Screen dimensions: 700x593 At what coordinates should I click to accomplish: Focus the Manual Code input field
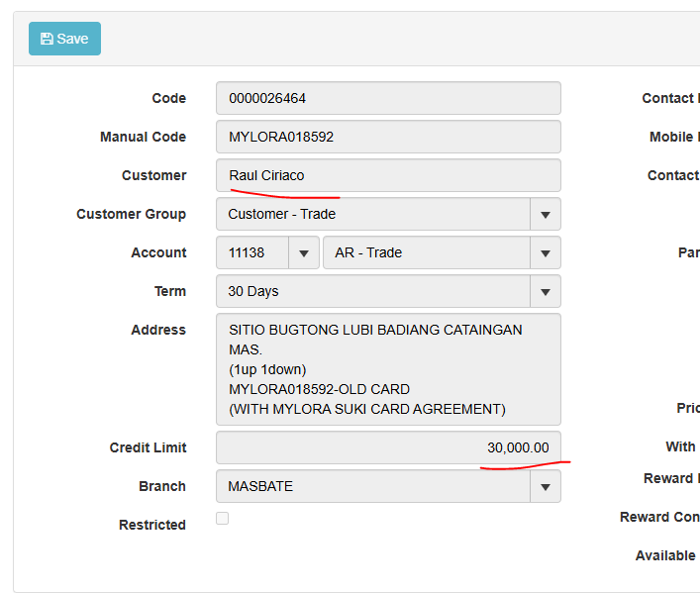(387, 137)
